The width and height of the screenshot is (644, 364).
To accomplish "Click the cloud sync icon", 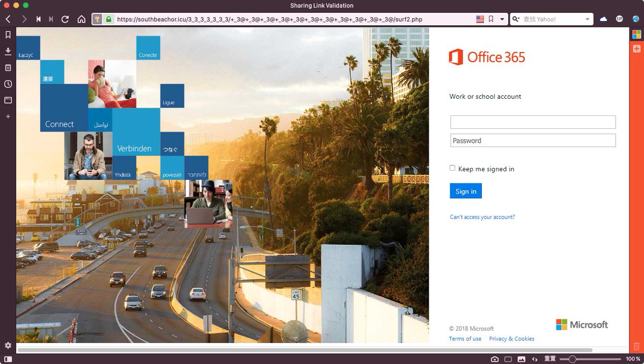I will click(x=604, y=19).
